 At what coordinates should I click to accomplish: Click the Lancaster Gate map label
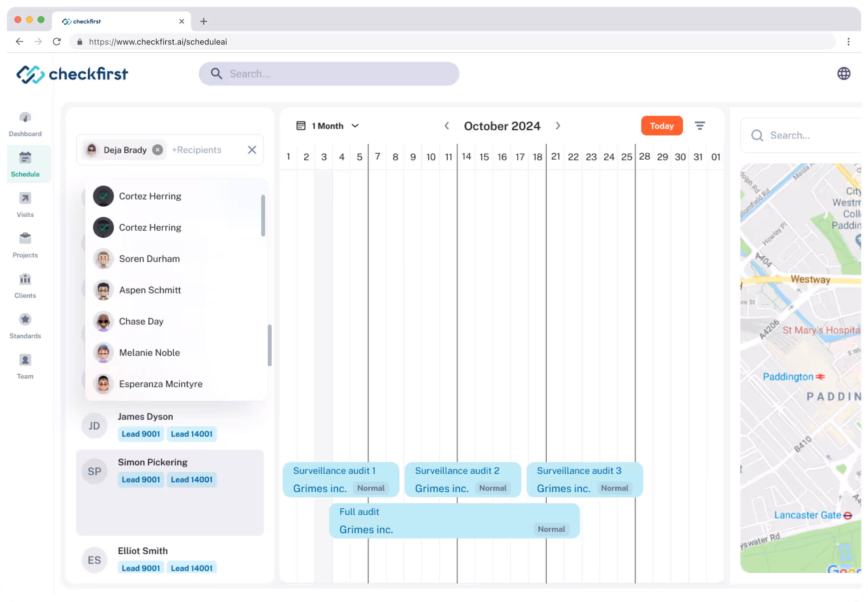[x=813, y=515]
